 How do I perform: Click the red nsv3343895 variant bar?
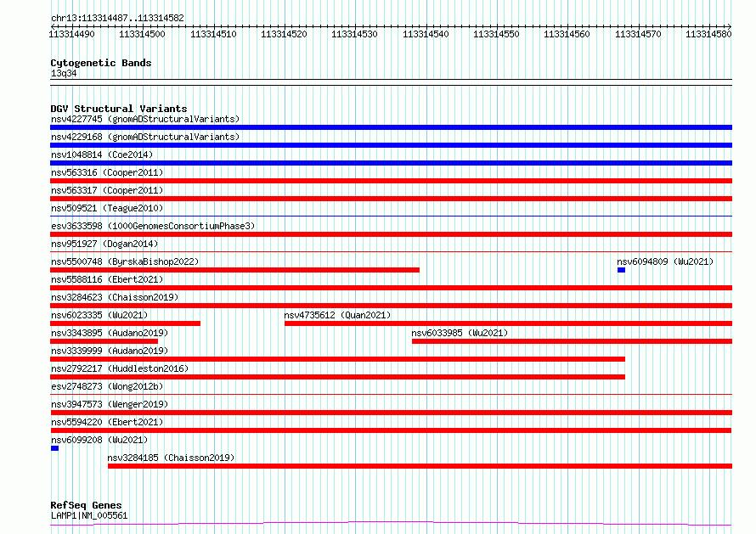pos(104,341)
